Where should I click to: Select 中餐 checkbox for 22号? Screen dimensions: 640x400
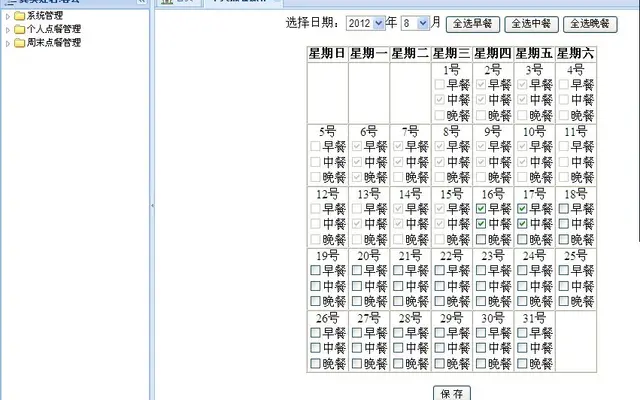pyautogui.click(x=440, y=286)
